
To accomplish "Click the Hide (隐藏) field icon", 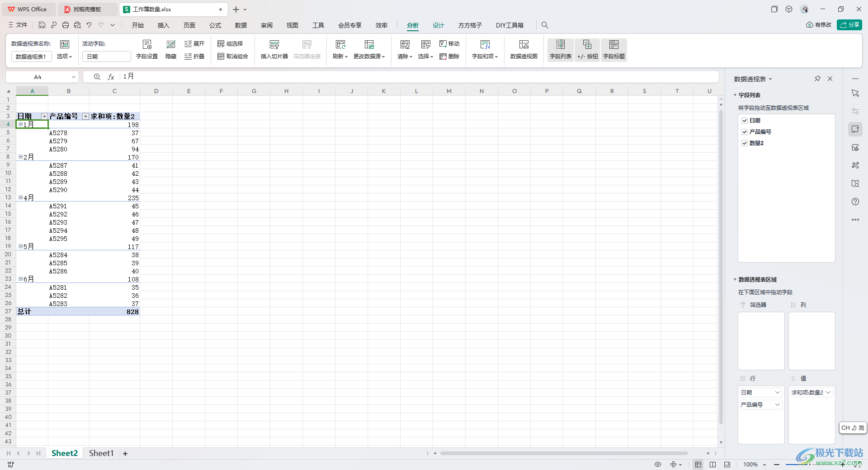I will click(171, 49).
